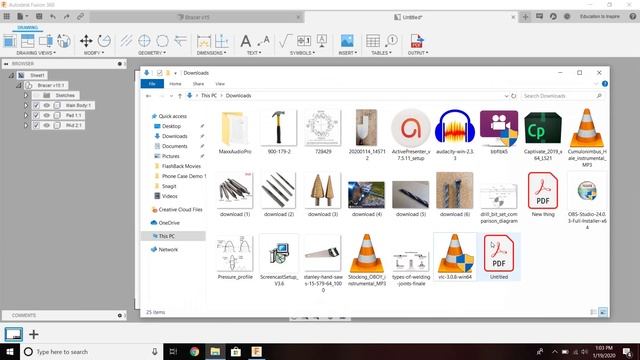
Task: Activate the Move tool in Modify
Action: point(86,41)
